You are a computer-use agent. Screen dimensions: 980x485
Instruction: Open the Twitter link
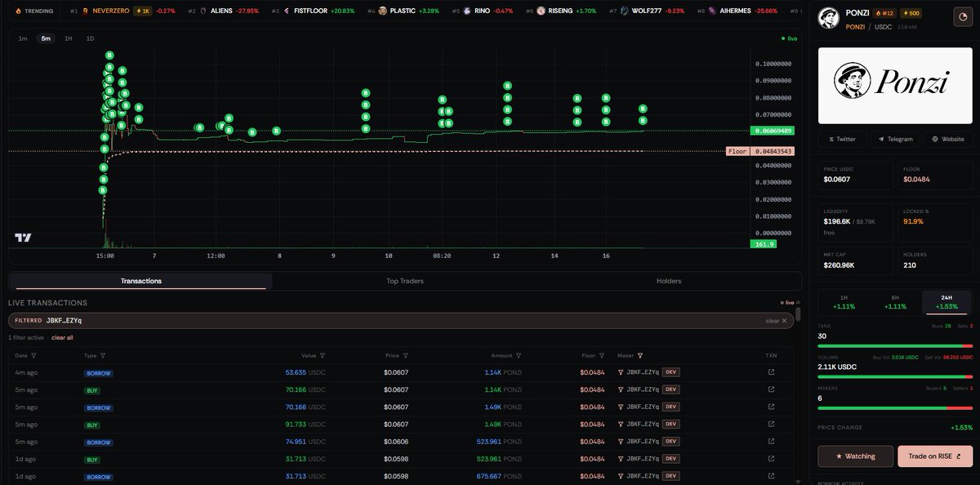[843, 139]
